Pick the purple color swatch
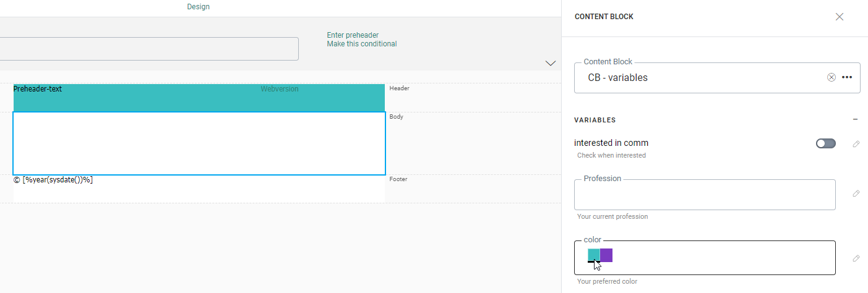 pyautogui.click(x=606, y=255)
